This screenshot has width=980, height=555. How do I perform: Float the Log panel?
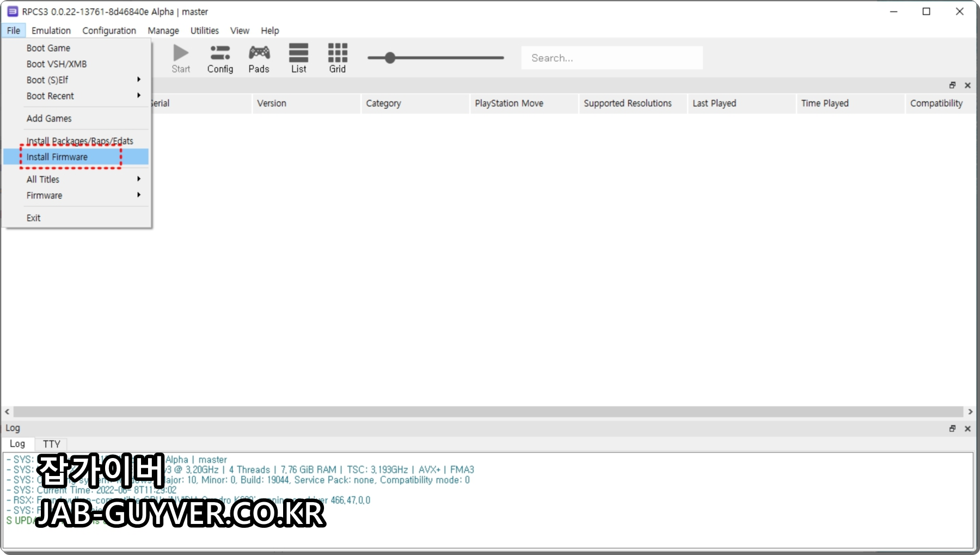tap(952, 429)
